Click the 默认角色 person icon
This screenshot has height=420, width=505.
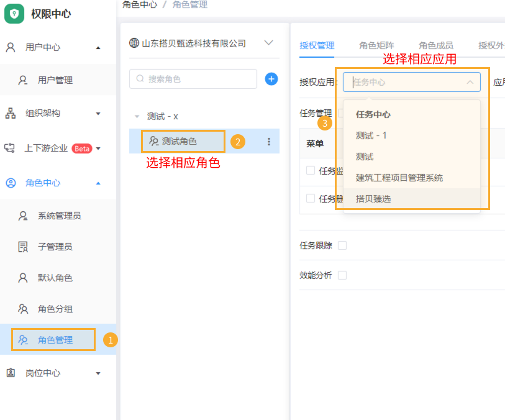22,278
